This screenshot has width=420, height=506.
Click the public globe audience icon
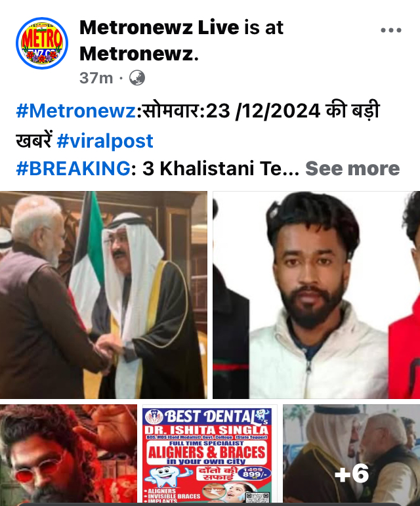137,78
